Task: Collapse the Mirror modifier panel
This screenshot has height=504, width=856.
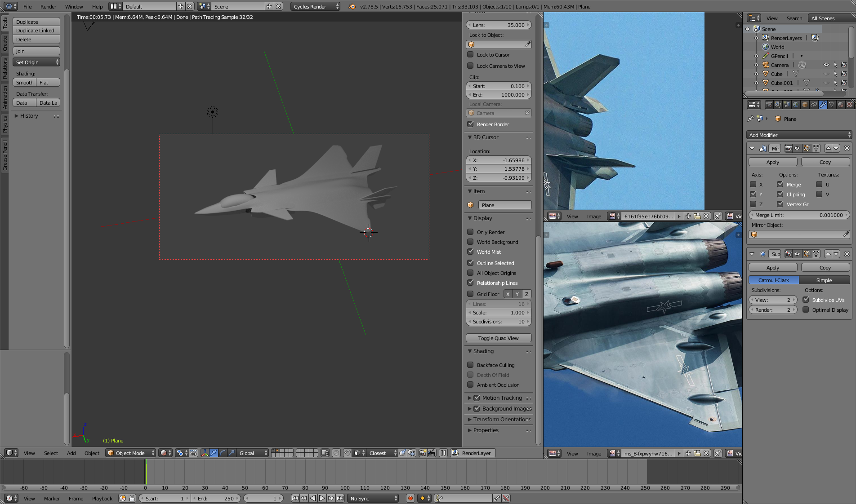Action: (752, 148)
